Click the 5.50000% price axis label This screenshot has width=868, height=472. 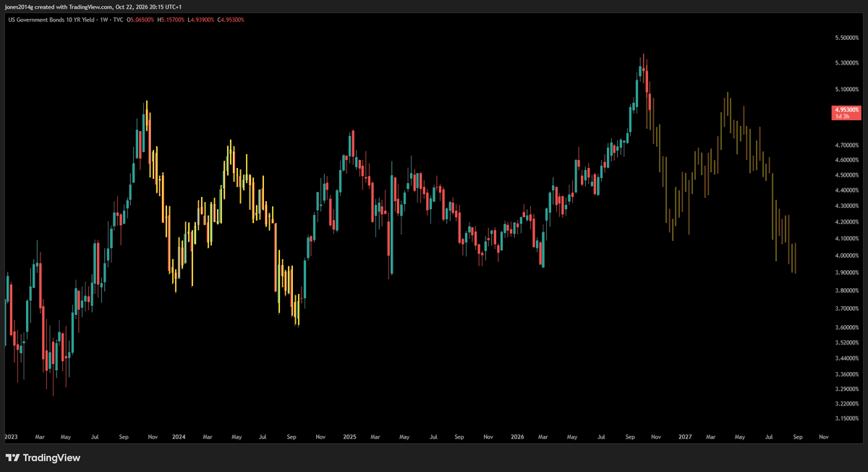(847, 38)
